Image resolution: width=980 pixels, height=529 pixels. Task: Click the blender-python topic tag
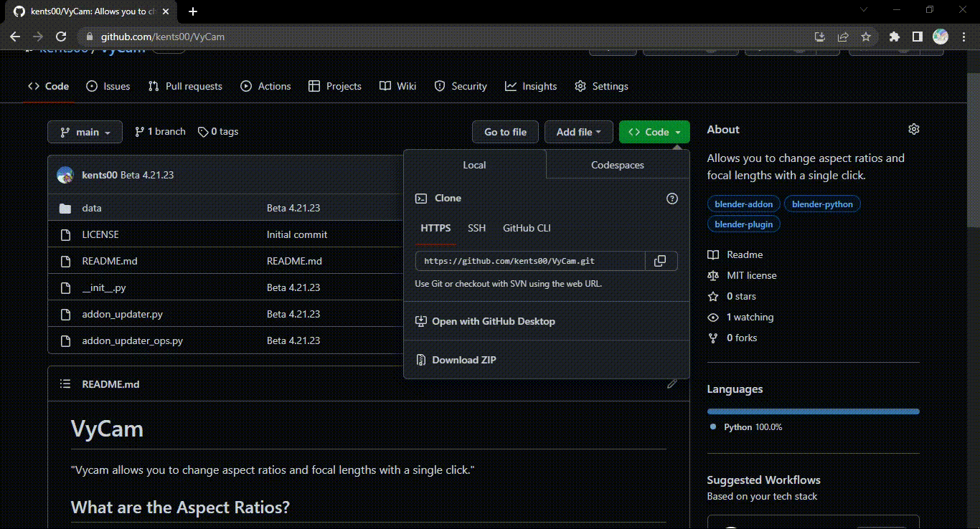click(822, 204)
